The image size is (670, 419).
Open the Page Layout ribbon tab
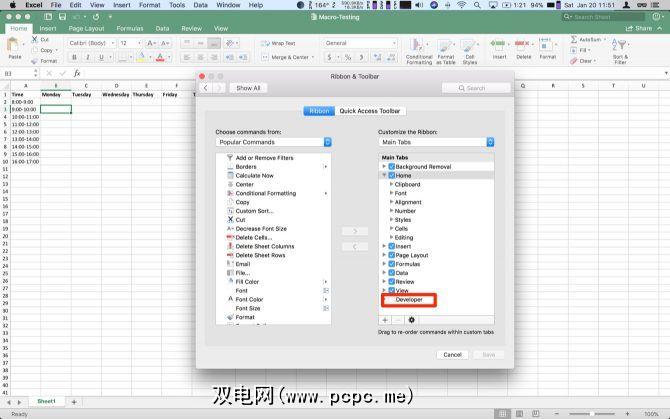[x=86, y=29]
